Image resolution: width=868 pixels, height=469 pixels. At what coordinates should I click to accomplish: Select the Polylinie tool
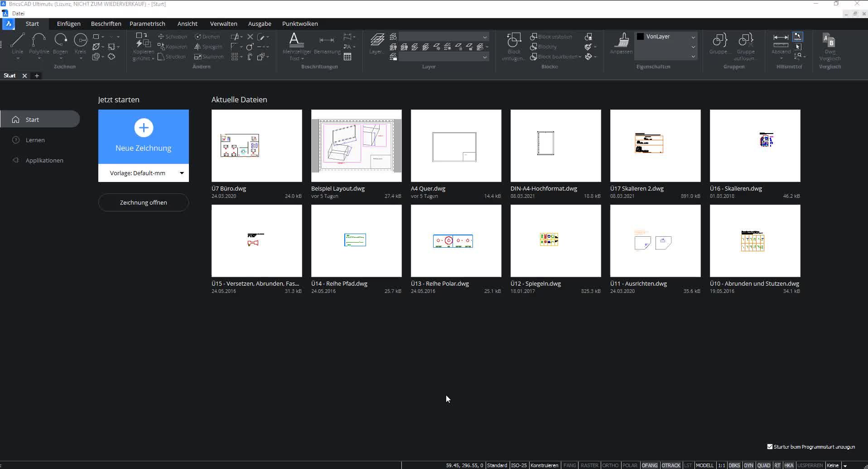coord(39,43)
